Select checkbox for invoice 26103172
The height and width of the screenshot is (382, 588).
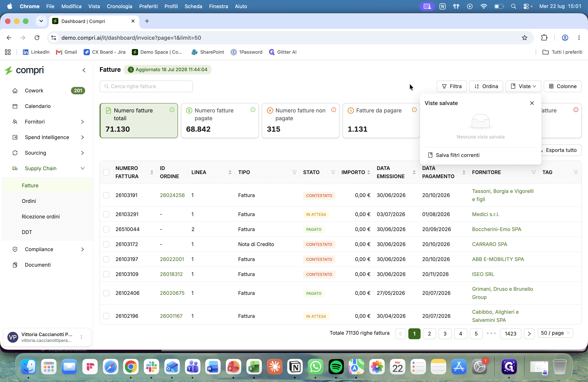pyautogui.click(x=106, y=244)
